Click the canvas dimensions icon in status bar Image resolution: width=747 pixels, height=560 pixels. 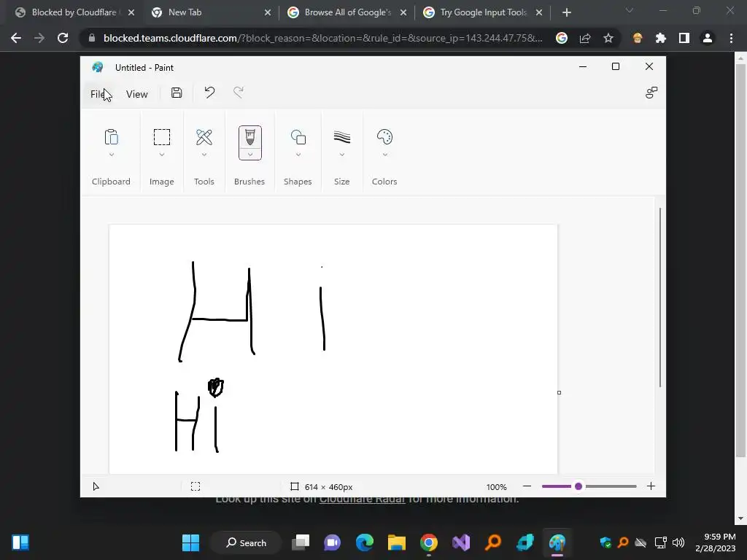coord(295,486)
